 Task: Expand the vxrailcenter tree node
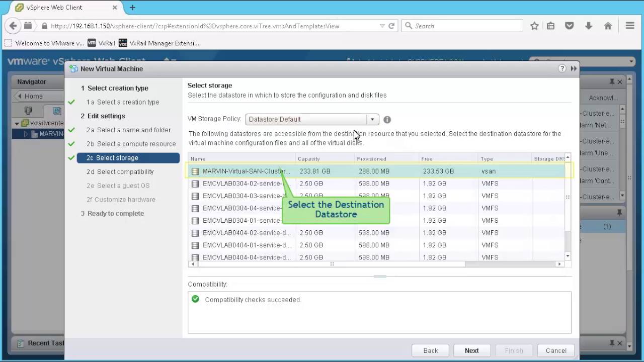(17, 123)
